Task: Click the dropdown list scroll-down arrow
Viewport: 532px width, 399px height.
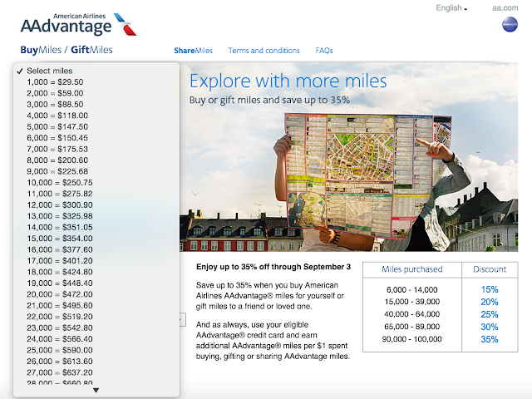Action: point(96,391)
